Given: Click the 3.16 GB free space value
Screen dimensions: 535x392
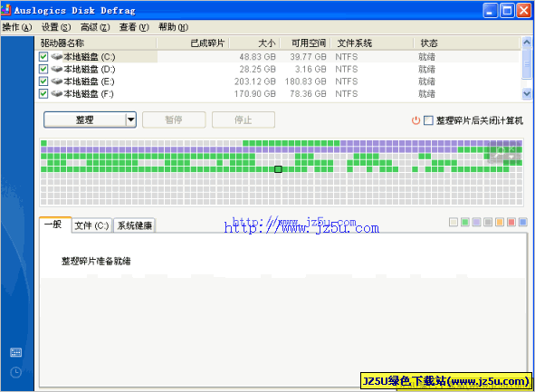Looking at the screenshot, I should point(310,70).
